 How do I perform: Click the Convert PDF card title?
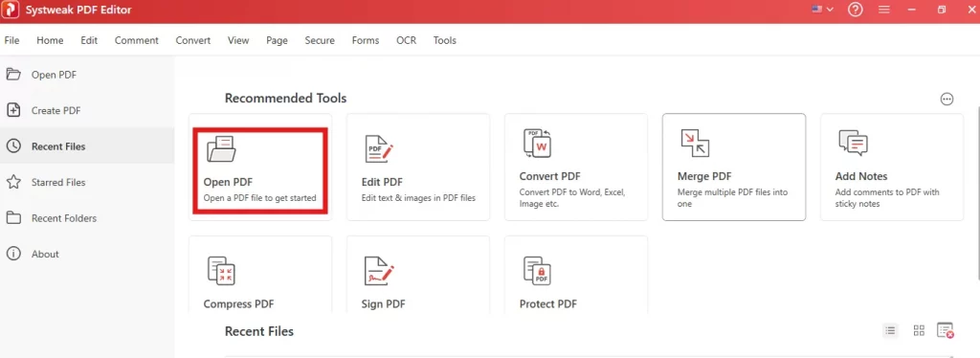pyautogui.click(x=550, y=177)
